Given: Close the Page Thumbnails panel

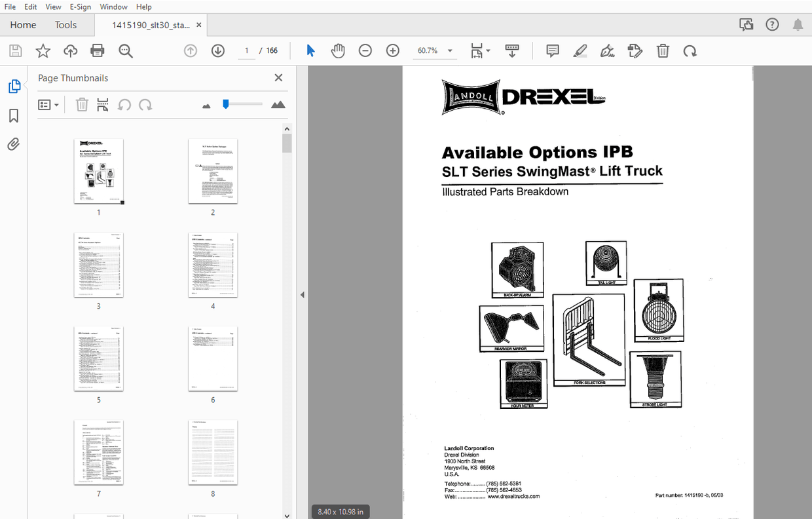Looking at the screenshot, I should click(278, 77).
